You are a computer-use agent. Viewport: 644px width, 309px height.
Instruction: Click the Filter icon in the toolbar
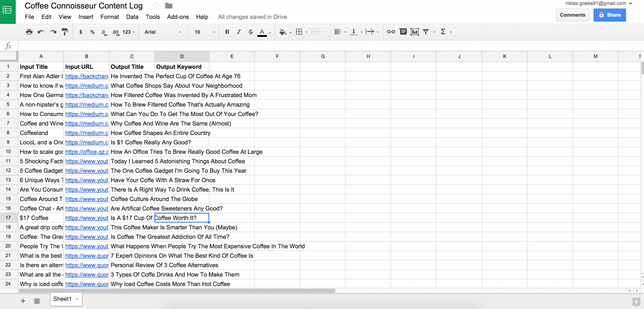pyautogui.click(x=426, y=31)
